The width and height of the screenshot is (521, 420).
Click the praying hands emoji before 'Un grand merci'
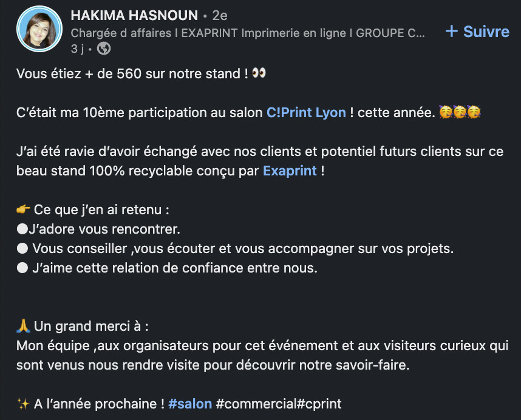pyautogui.click(x=23, y=326)
